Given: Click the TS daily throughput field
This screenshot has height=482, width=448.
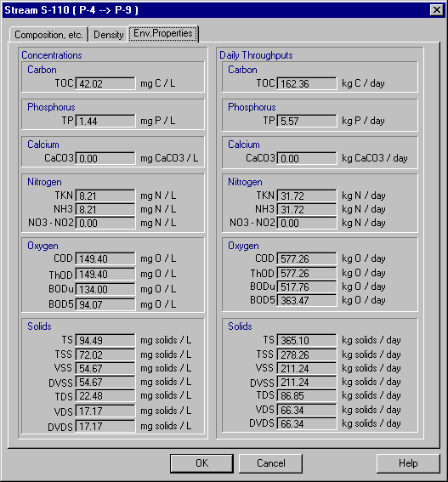Looking at the screenshot, I should (307, 340).
